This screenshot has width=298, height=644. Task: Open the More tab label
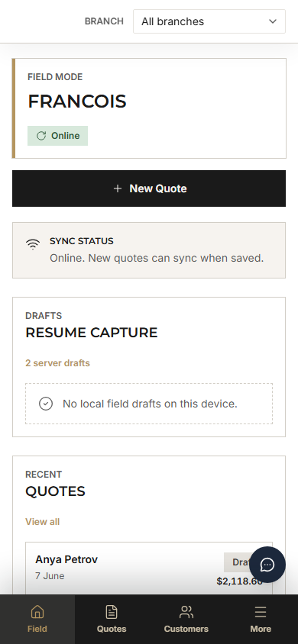click(x=261, y=629)
